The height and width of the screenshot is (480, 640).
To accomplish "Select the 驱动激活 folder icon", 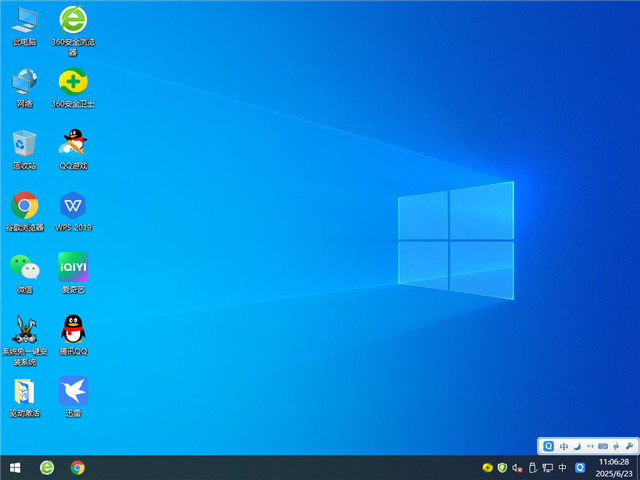I will 24,398.
